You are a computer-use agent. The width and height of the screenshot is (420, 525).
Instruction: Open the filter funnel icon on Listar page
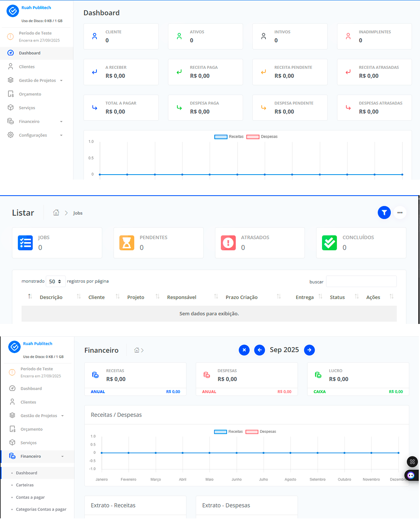point(384,213)
